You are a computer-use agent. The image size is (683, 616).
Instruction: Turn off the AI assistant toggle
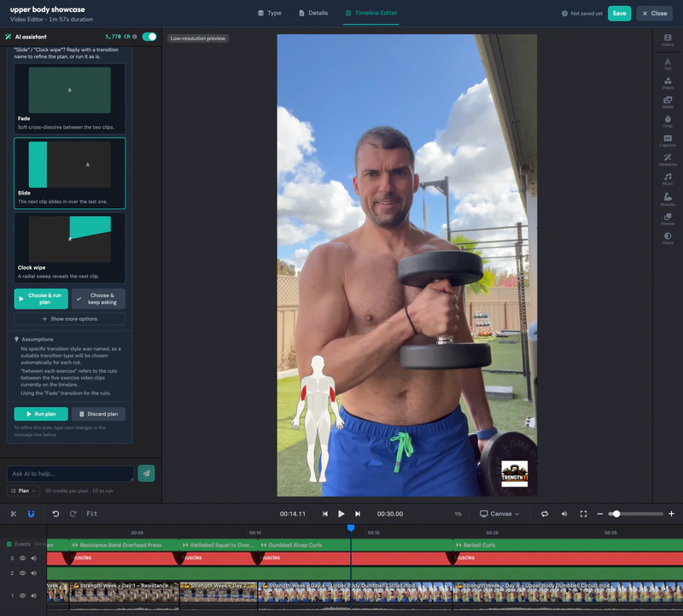[x=149, y=37]
